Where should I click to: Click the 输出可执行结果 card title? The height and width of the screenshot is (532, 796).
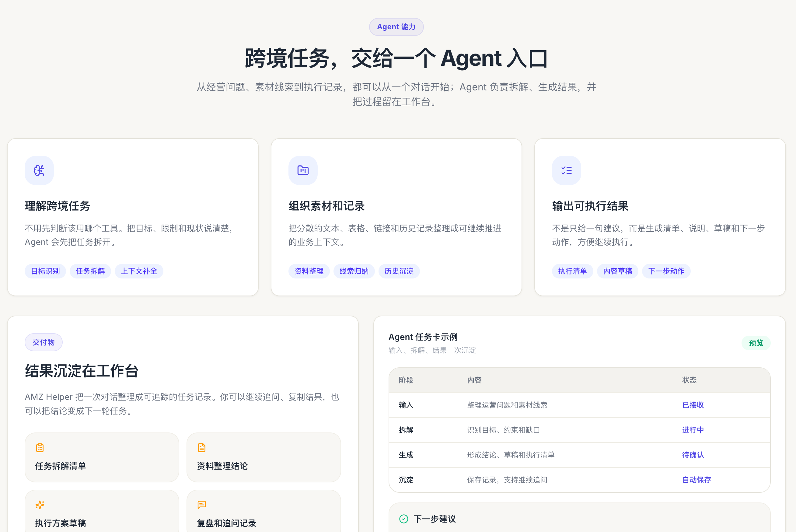click(590, 206)
